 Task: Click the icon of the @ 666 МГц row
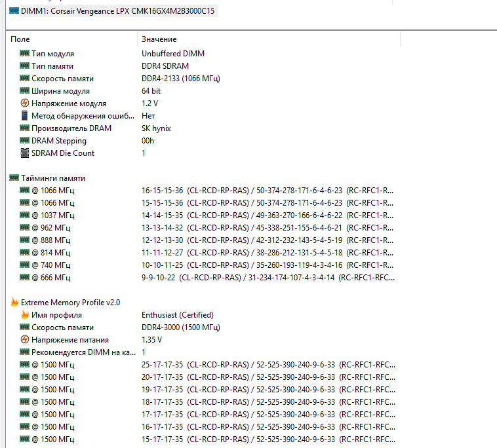[x=24, y=277]
